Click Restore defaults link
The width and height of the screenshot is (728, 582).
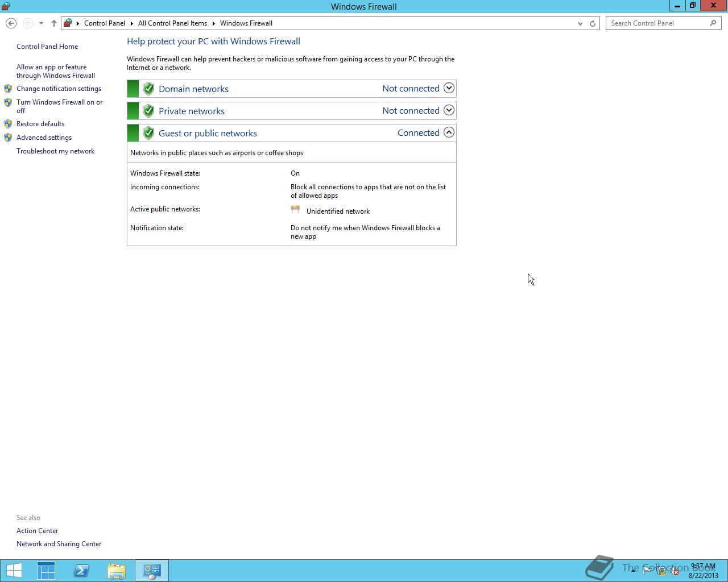pyautogui.click(x=40, y=124)
